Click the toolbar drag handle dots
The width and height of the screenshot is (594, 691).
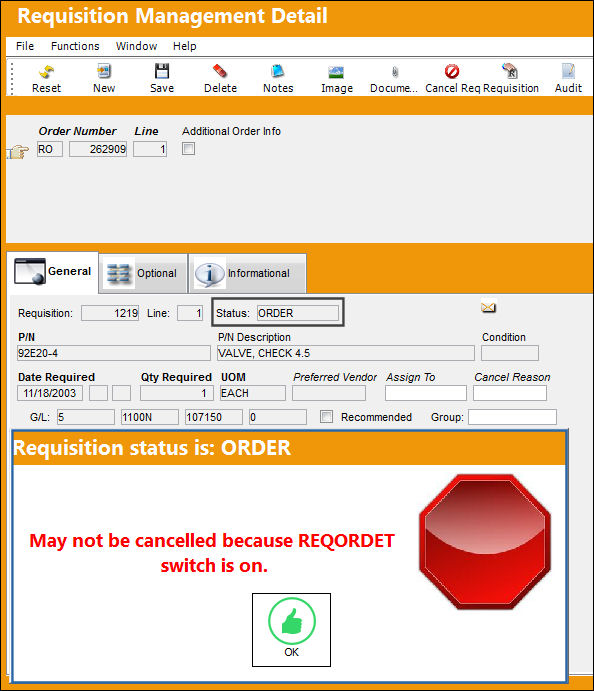point(12,78)
